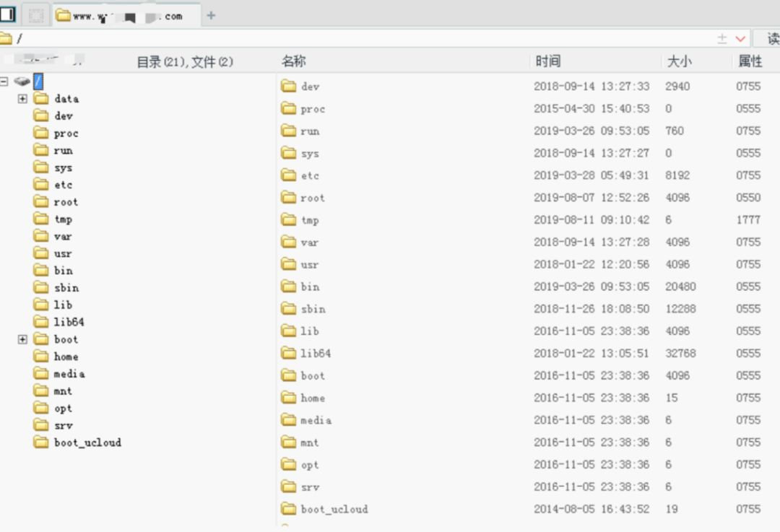Screen dimensions: 780x532
Task: Sort files by 大小 column header
Action: (x=679, y=61)
